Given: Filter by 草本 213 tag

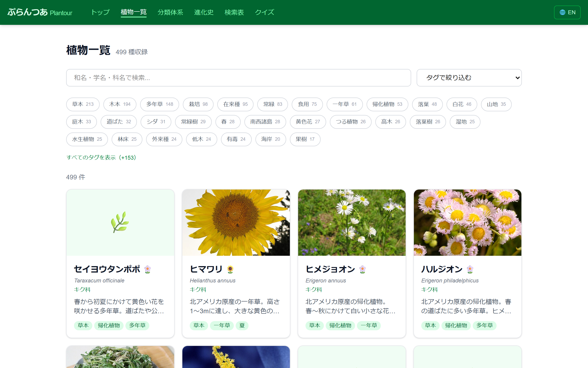Looking at the screenshot, I should click(83, 104).
